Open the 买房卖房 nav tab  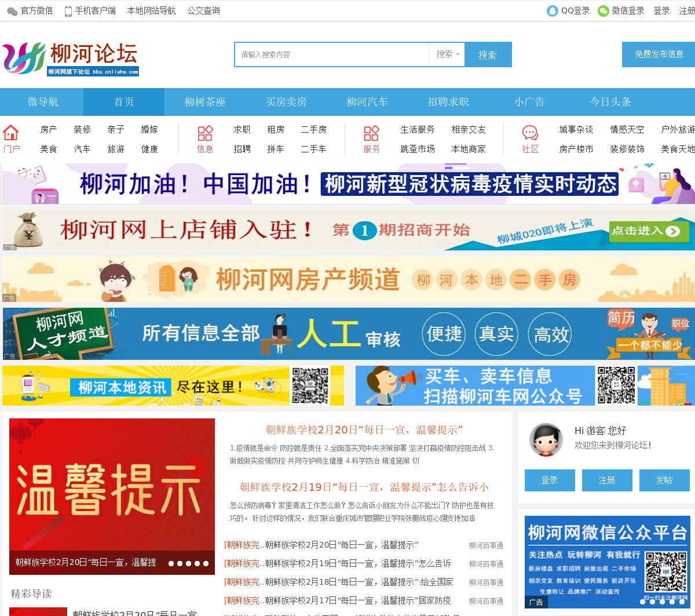pyautogui.click(x=286, y=102)
